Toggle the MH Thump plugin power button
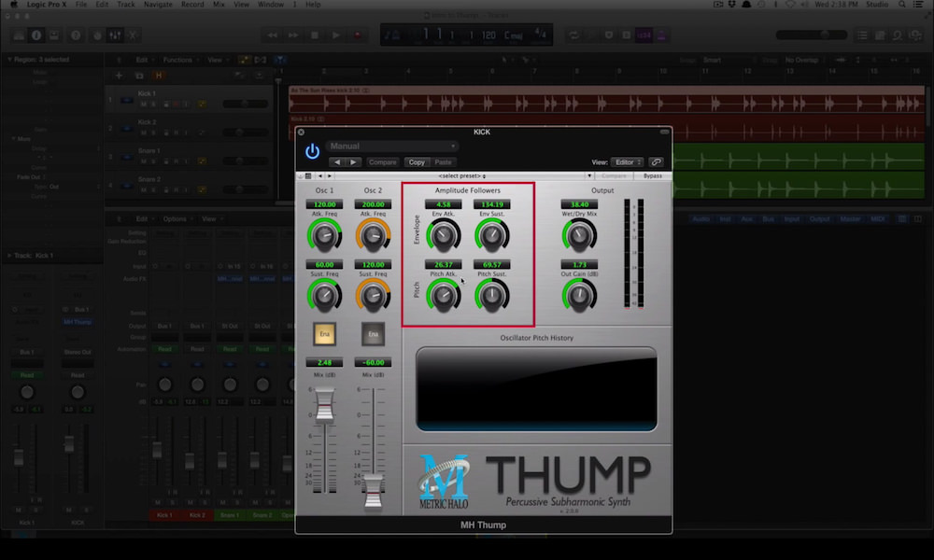The height and width of the screenshot is (560, 934). (x=312, y=152)
